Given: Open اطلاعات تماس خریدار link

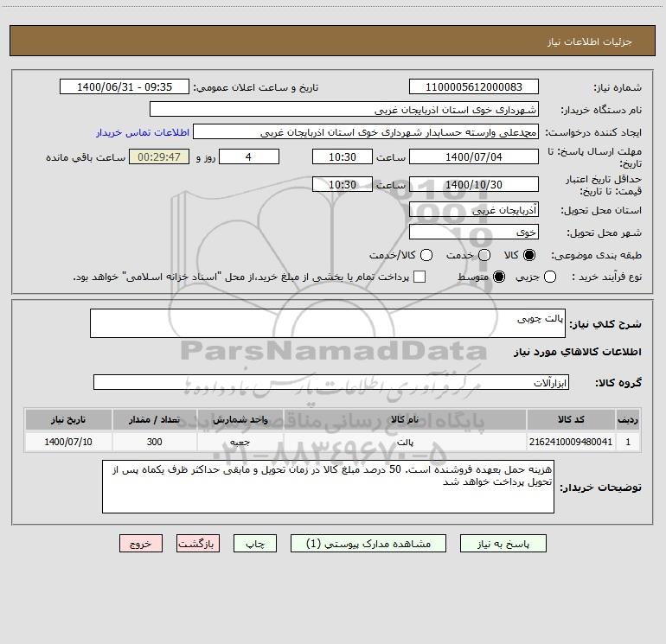Looking at the screenshot, I should click(x=143, y=132).
